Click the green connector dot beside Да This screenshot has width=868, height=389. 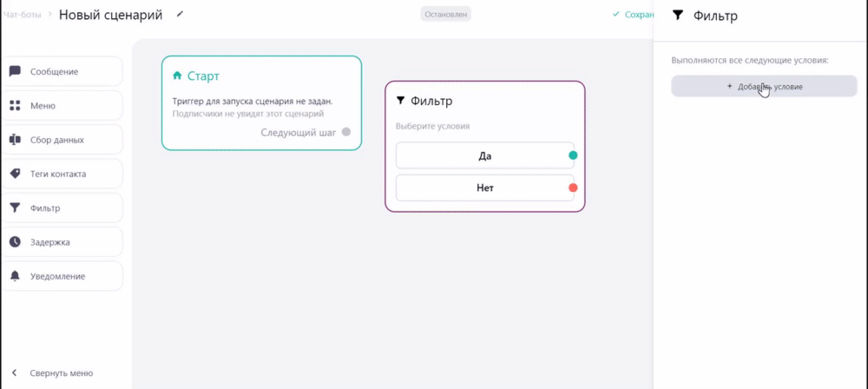click(573, 155)
